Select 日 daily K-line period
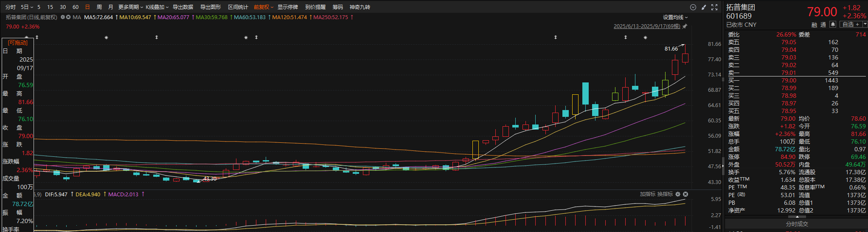868x232 pixels. 87,7
